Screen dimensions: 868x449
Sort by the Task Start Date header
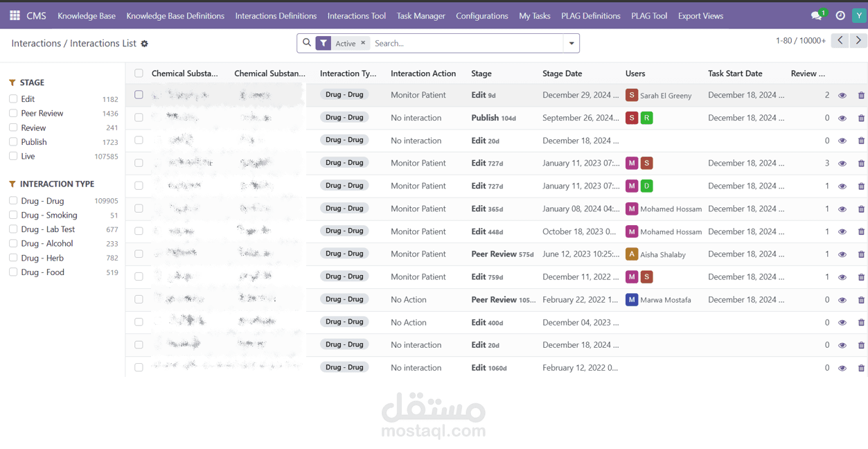(735, 73)
